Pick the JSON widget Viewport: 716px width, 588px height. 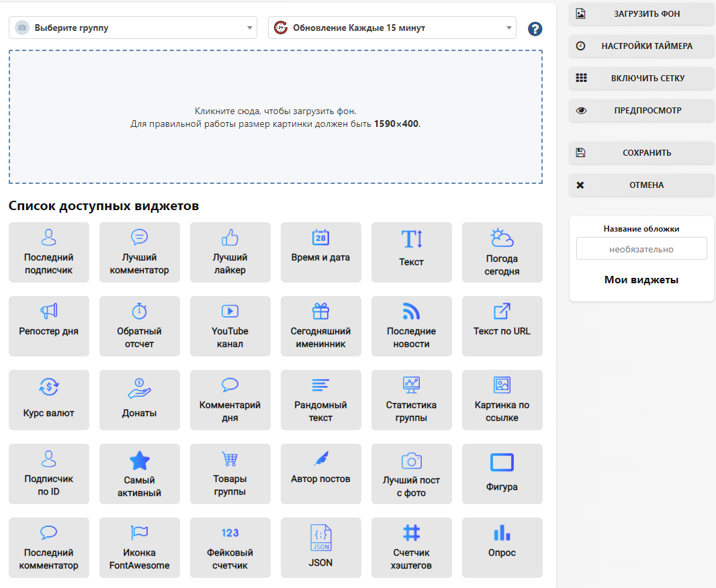click(320, 548)
